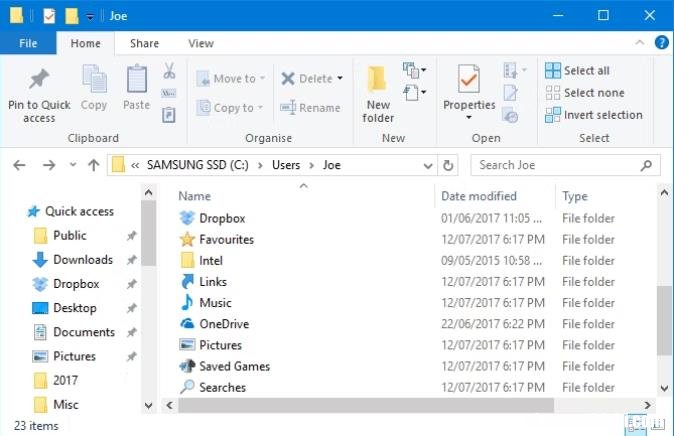The height and width of the screenshot is (436, 674).
Task: Open the Move to dropdown
Action: (x=230, y=79)
